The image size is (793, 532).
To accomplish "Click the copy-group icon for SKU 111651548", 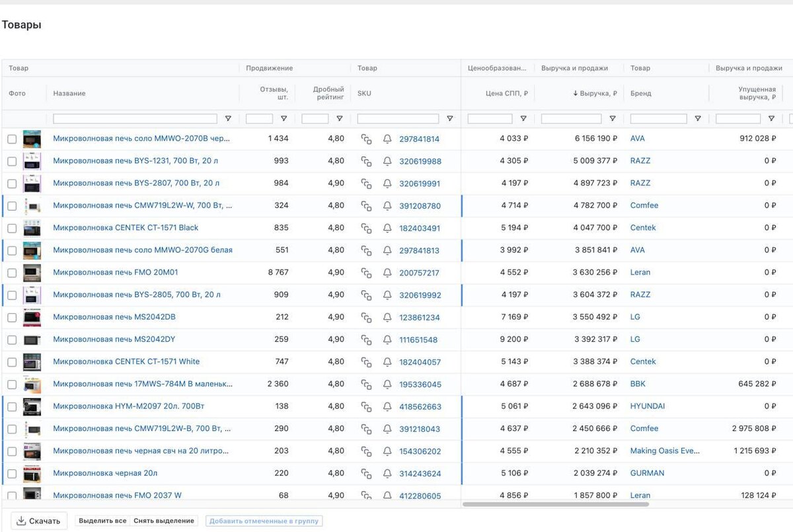I will (366, 340).
